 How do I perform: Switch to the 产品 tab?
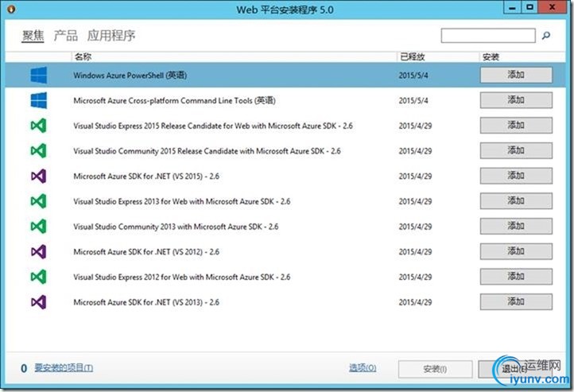pyautogui.click(x=66, y=36)
